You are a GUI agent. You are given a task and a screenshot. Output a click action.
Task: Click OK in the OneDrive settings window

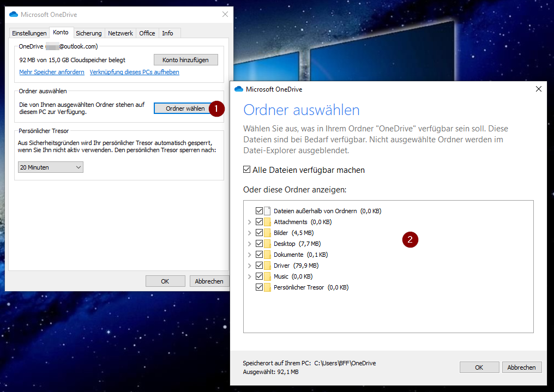(165, 281)
